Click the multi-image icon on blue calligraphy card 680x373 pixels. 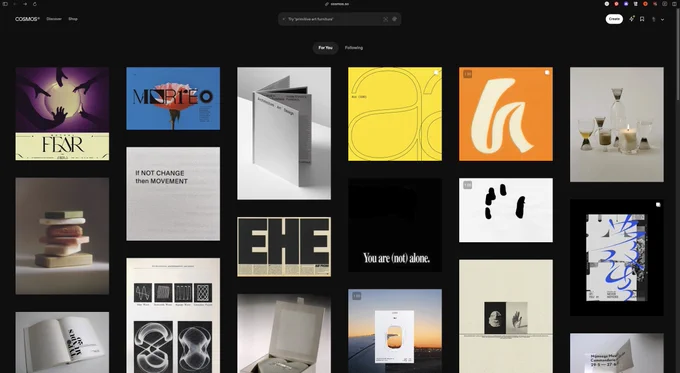(658, 205)
